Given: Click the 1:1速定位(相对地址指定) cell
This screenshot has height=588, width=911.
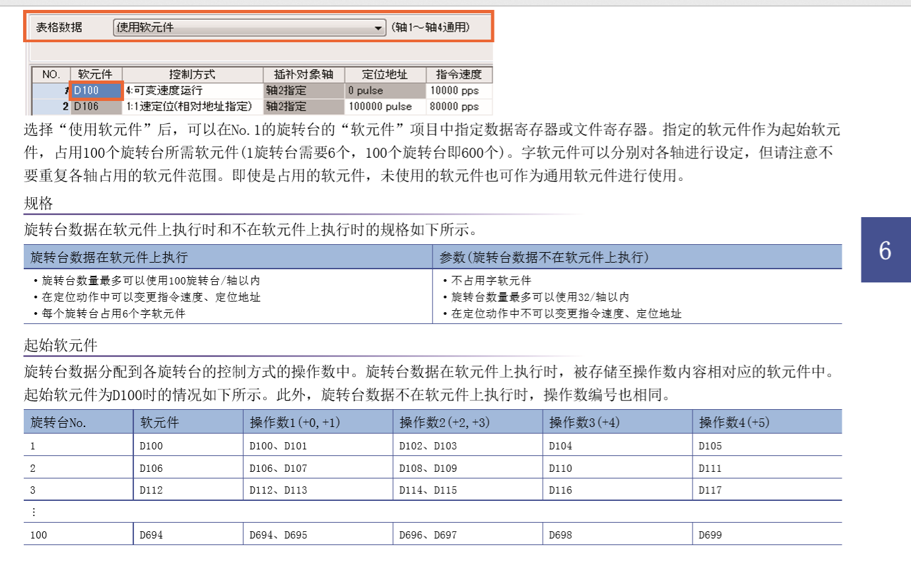Looking at the screenshot, I should point(193,106).
